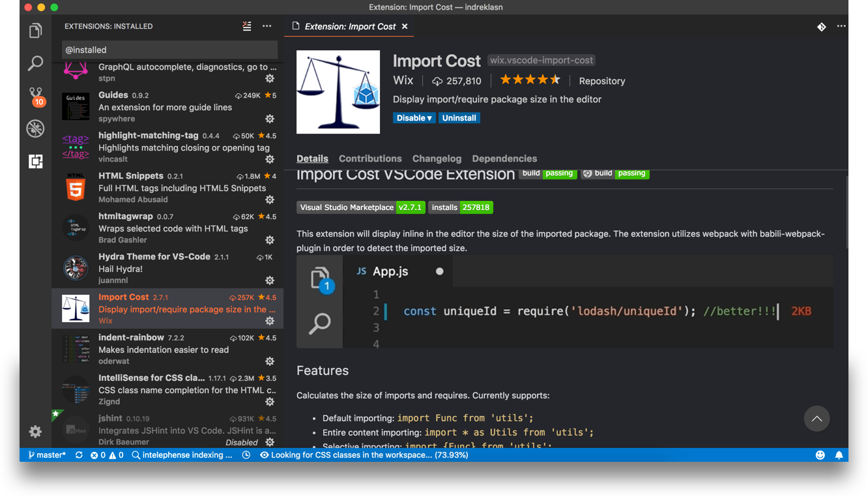Screen dimensions: 868x497
Task: Open notifications via the bell icon
Action: [839, 455]
